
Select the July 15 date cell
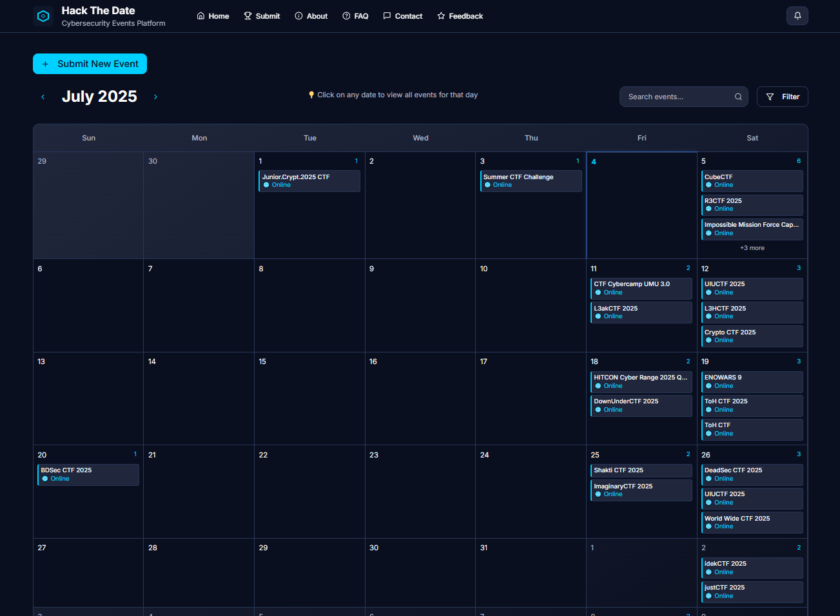309,398
